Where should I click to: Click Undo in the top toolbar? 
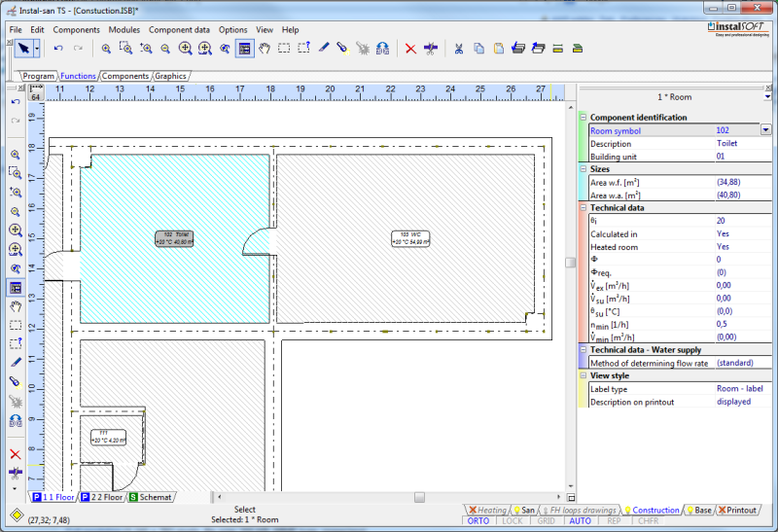click(x=58, y=48)
